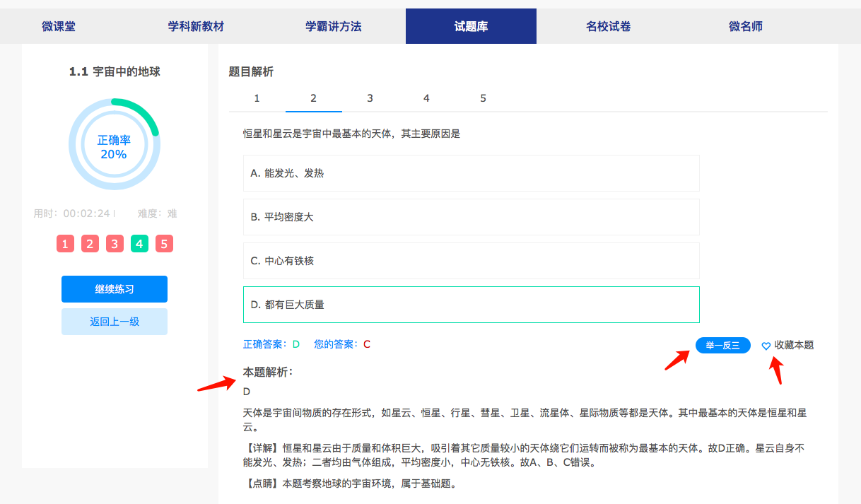Switch to the 微课堂 navigation tab

59,27
